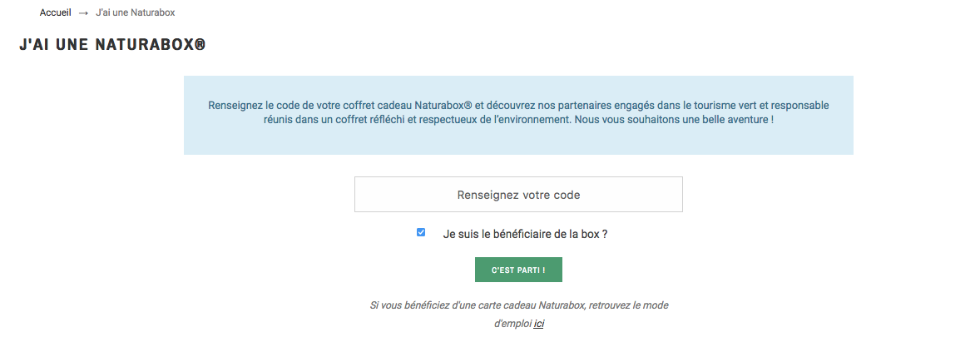This screenshot has width=980, height=357.
Task: Select the "J'ai une Naturabox" breadcrumb item
Action: tap(135, 12)
